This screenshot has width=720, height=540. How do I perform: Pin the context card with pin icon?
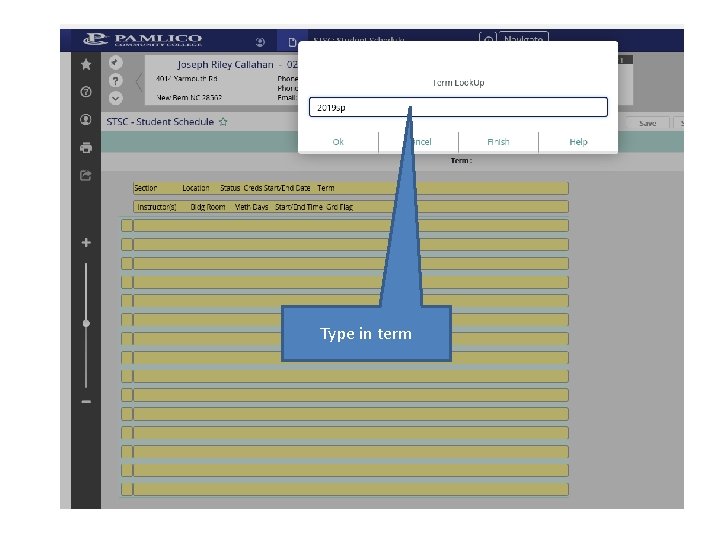pos(116,62)
